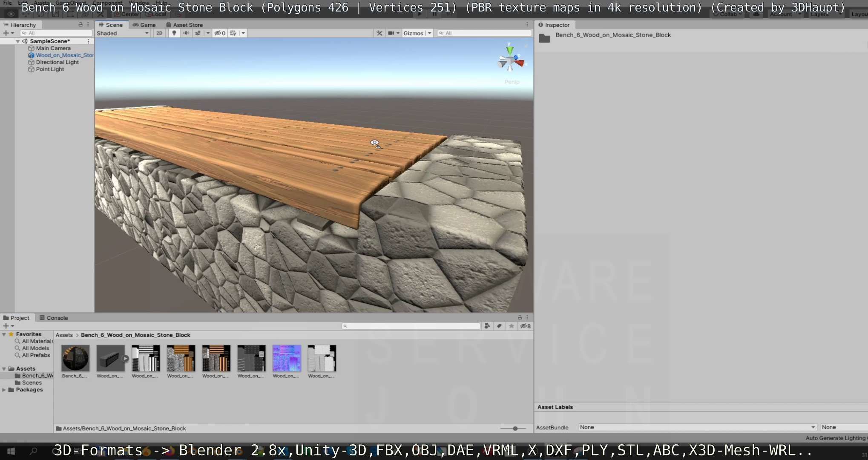Switch to the Console tab

pos(54,318)
